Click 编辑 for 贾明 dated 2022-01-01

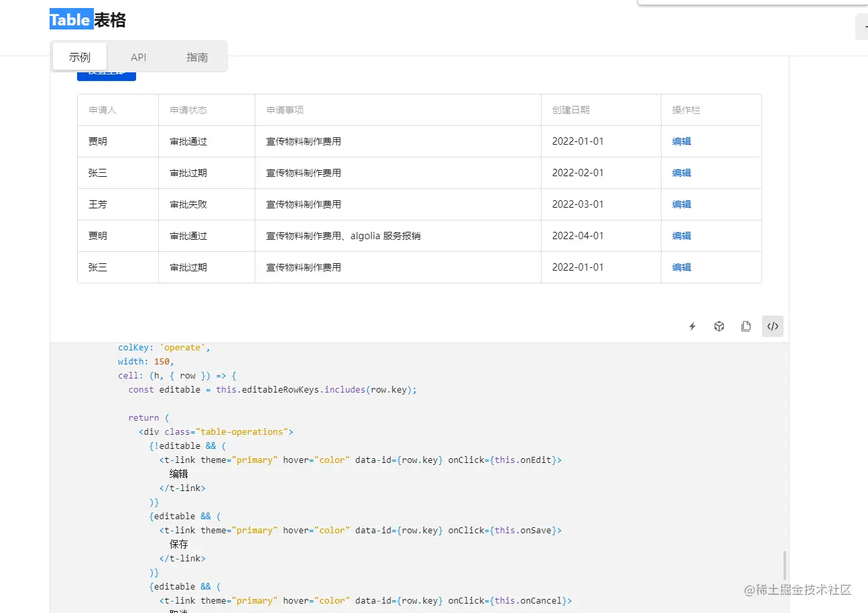682,141
